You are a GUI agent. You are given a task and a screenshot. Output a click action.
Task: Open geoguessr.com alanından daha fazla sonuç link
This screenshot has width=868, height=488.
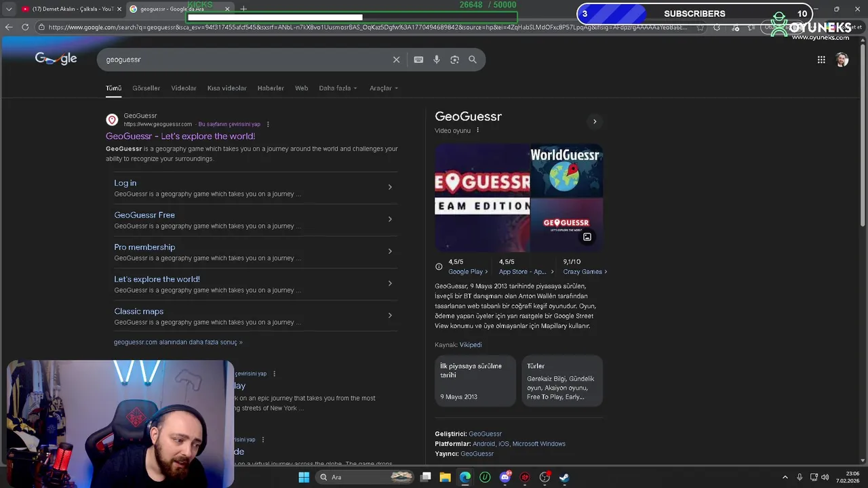coord(178,342)
